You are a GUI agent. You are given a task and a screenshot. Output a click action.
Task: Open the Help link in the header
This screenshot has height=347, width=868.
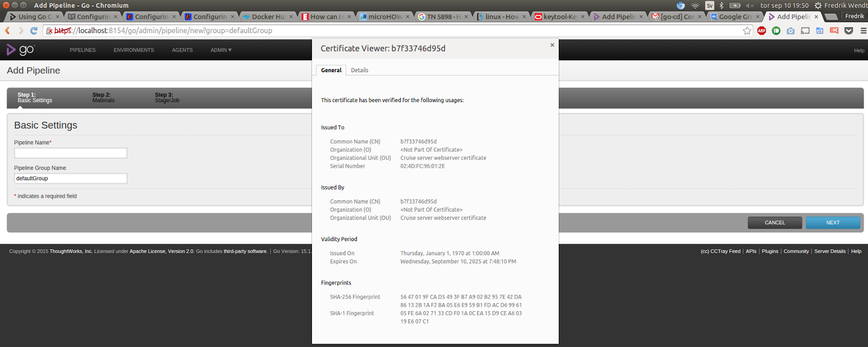click(859, 51)
